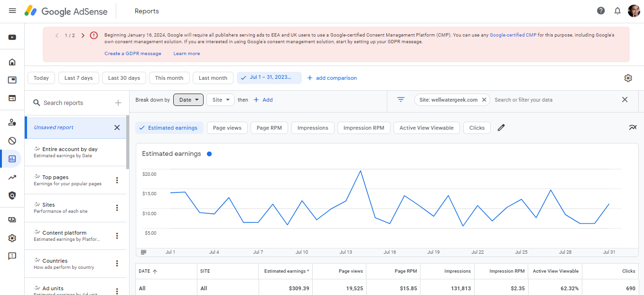644x295 pixels.
Task: Select the Today date range
Action: pyautogui.click(x=41, y=78)
